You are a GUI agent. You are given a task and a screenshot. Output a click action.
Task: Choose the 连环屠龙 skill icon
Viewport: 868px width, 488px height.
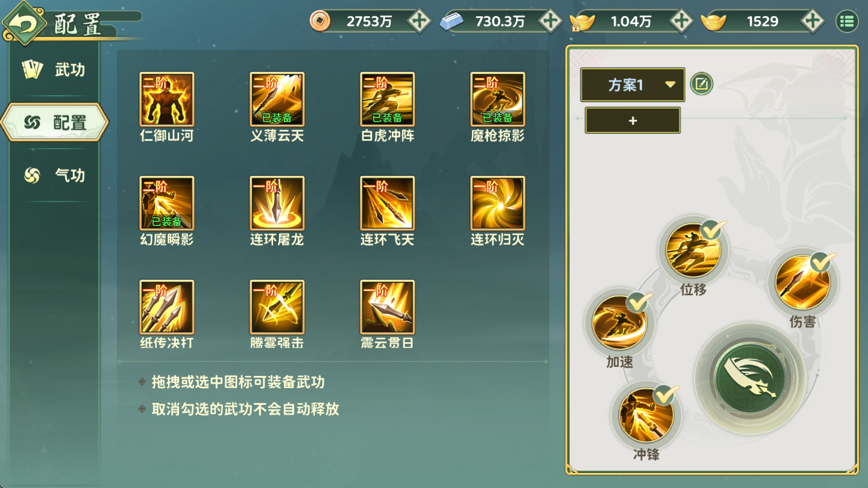click(x=277, y=203)
